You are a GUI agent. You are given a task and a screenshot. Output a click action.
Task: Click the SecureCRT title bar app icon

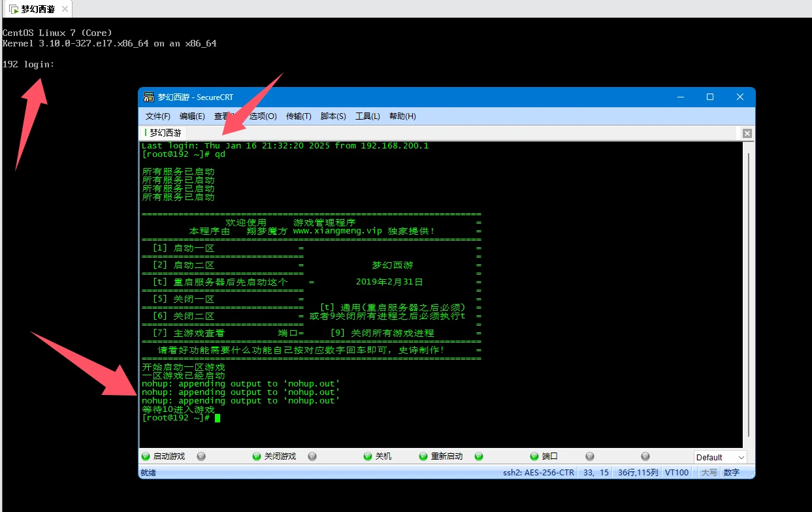pos(149,97)
